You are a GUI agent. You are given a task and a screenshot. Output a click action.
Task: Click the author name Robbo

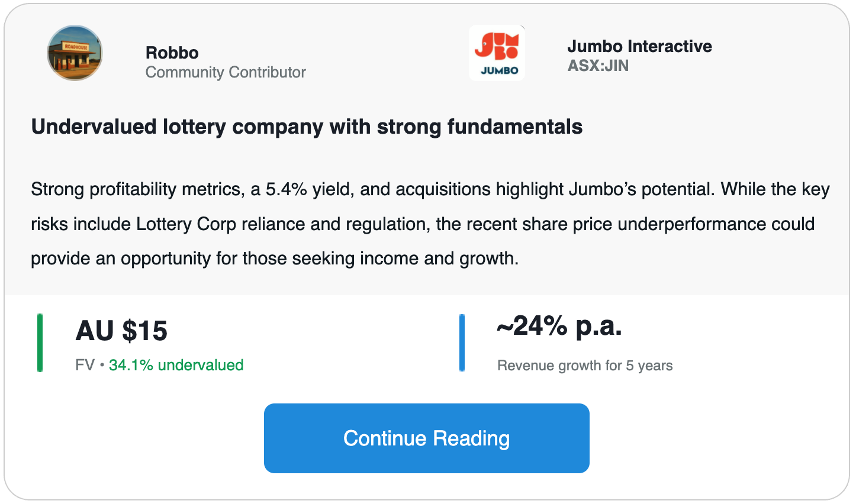(x=172, y=53)
